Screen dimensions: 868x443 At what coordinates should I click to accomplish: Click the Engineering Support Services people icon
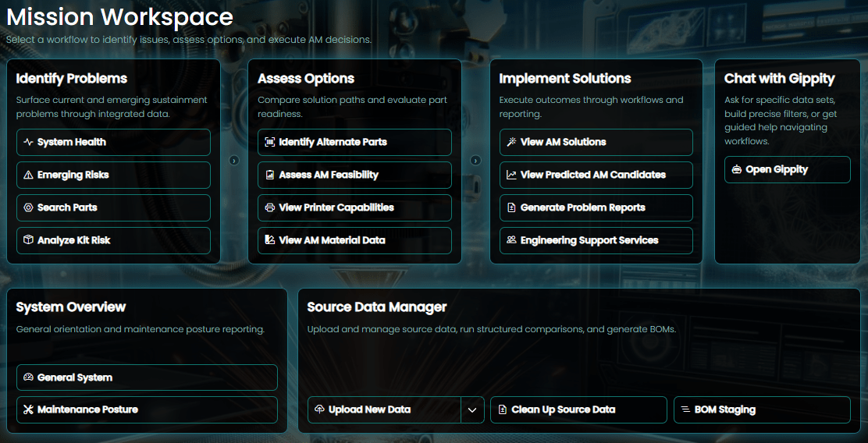[x=511, y=240]
